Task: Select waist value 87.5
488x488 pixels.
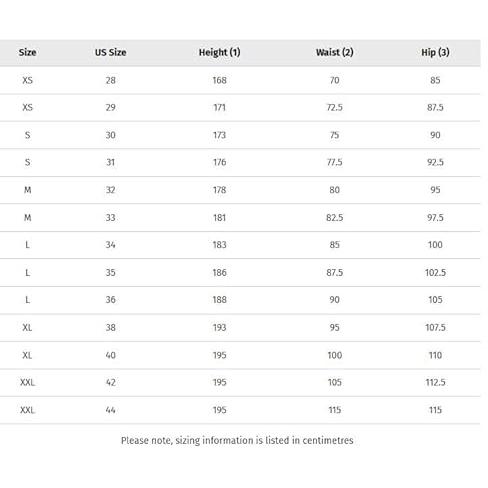Action: [x=335, y=273]
